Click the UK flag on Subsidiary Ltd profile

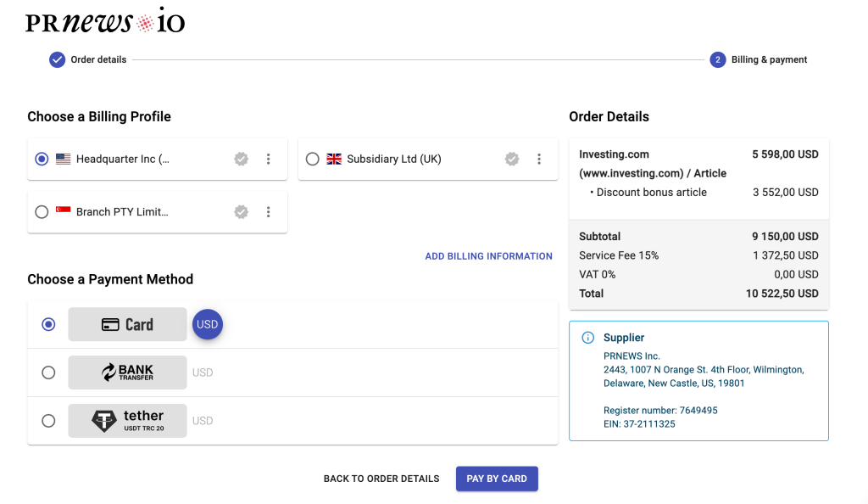tap(334, 159)
